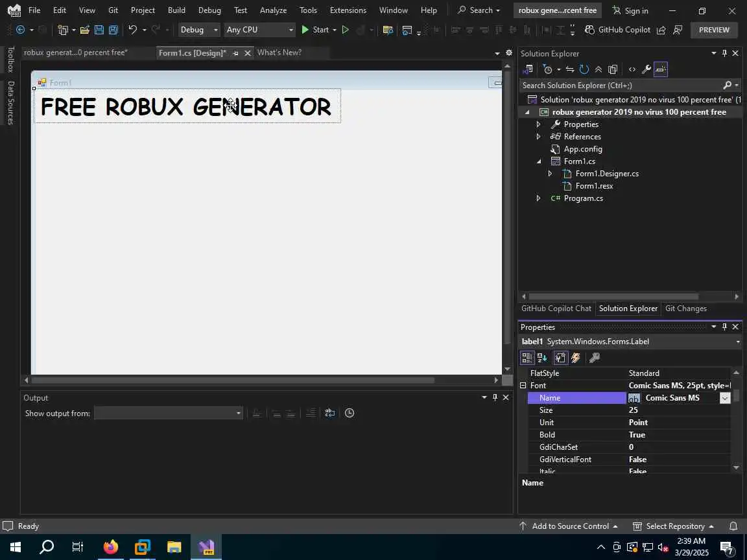
Task: Toggle word wrap in Output window
Action: 329,414
